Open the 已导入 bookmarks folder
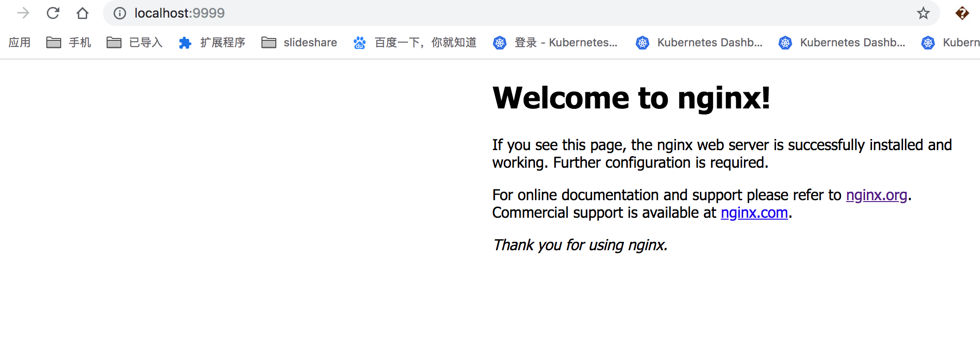 pos(134,43)
